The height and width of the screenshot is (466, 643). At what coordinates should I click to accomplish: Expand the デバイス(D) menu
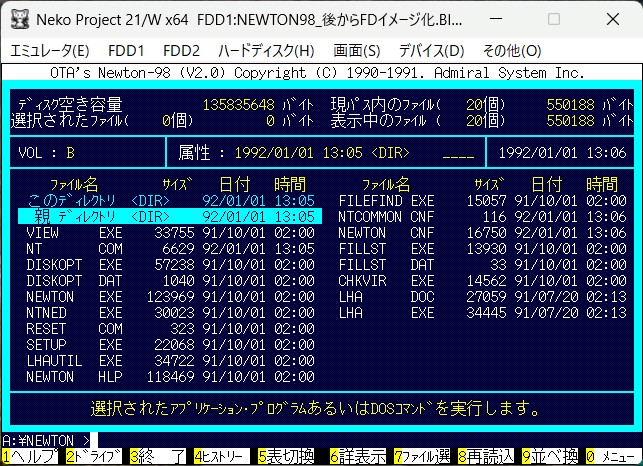click(431, 50)
